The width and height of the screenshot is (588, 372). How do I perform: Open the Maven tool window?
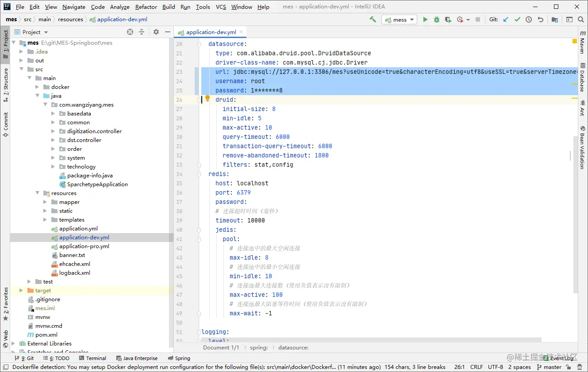(x=582, y=43)
